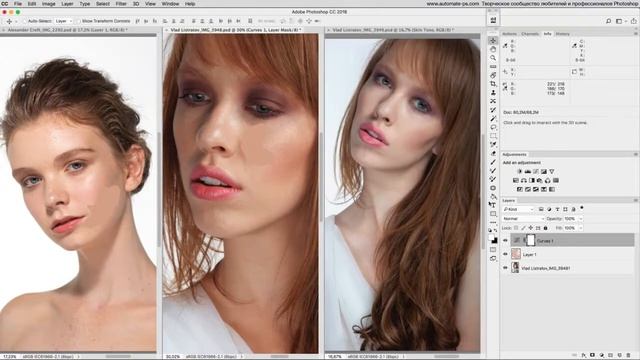Hide the Curves 1 layer
This screenshot has width=640, height=360.
[505, 241]
